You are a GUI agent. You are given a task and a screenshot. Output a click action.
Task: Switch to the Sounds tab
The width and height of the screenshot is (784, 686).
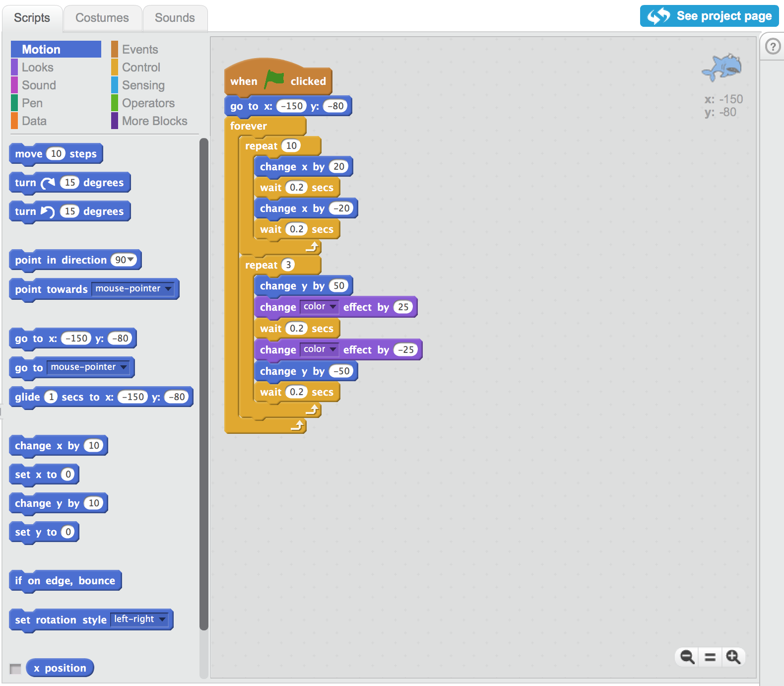(x=175, y=18)
